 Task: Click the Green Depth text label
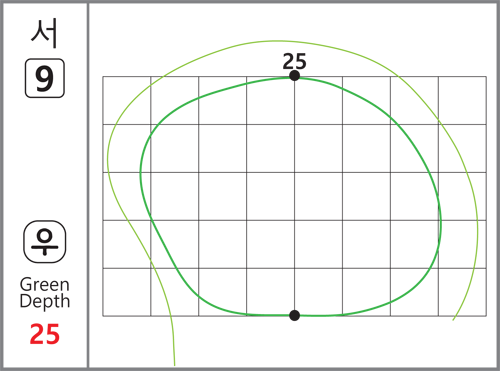click(x=45, y=293)
